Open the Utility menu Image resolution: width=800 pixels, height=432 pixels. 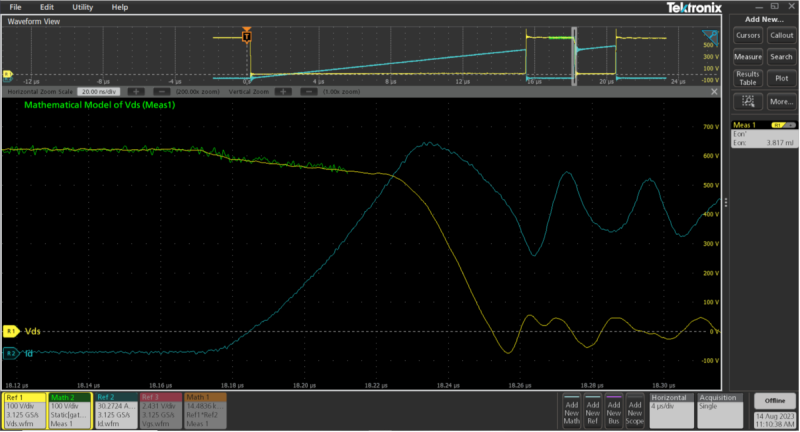point(80,7)
